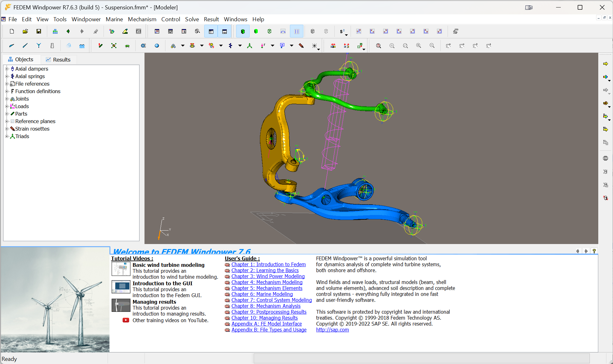The height and width of the screenshot is (364, 613).
Task: Open the Mechanism menu
Action: 142,19
